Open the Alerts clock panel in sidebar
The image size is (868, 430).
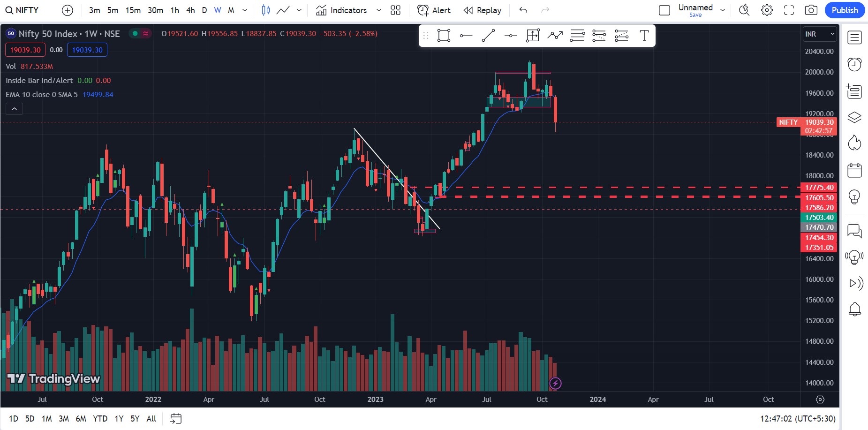854,64
